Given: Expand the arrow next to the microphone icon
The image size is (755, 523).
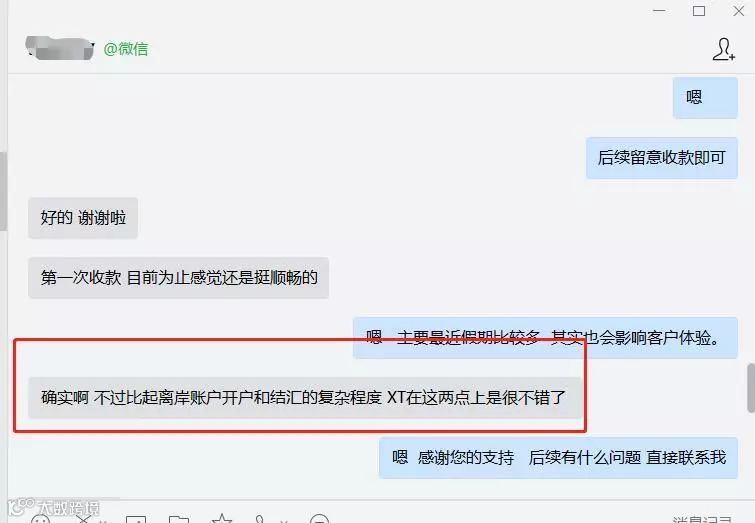Looking at the screenshot, I should tap(284, 521).
